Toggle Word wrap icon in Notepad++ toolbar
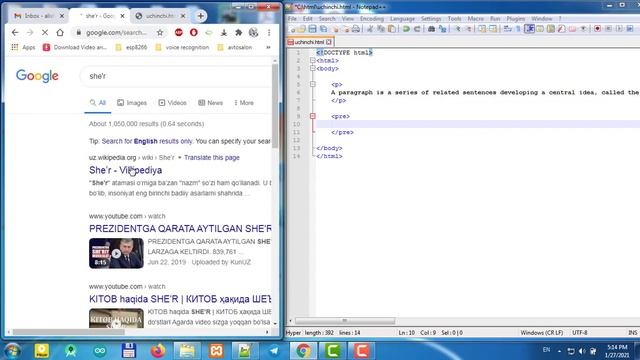Viewport: 640px width, 360px height. click(507, 29)
